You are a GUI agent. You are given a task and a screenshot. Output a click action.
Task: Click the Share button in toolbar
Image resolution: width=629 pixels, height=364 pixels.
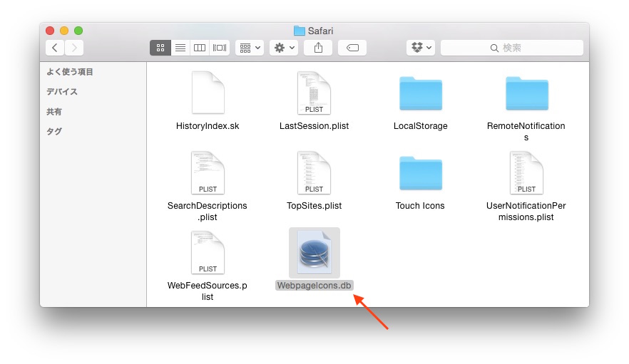point(318,48)
